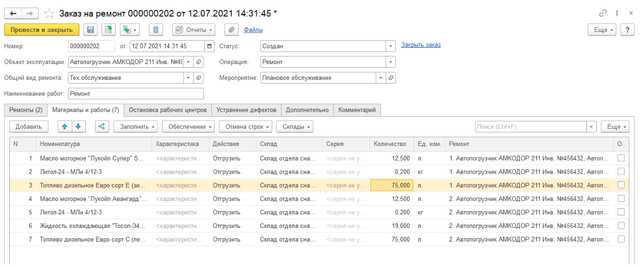Open the Мероприятие record via open icon
This screenshot has height=267, width=644.
point(391,78)
